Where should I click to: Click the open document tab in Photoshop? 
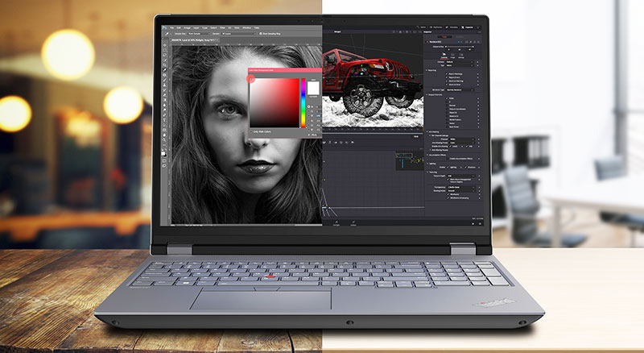[195, 40]
